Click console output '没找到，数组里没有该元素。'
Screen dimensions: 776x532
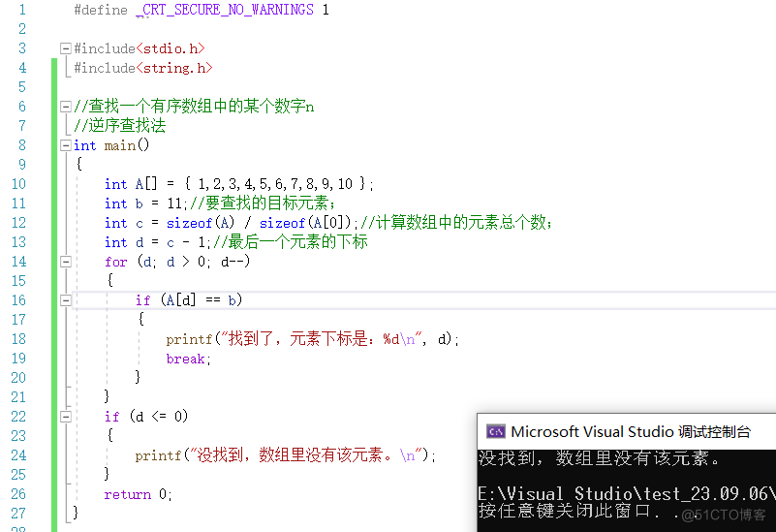599,458
